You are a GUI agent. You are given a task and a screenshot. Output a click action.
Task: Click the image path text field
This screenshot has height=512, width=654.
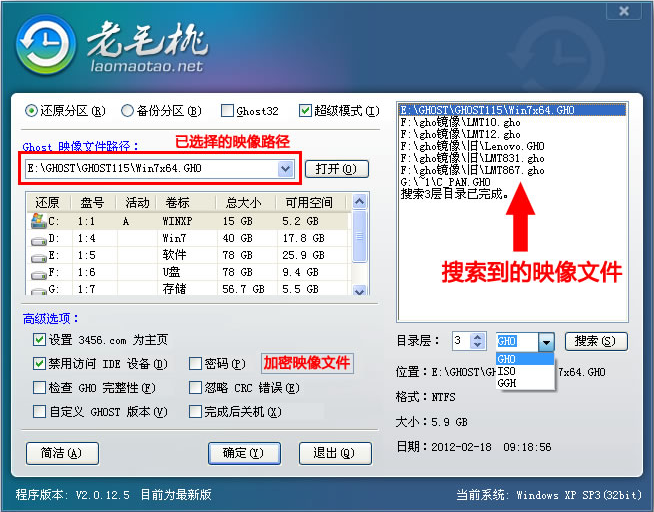[x=151, y=169]
